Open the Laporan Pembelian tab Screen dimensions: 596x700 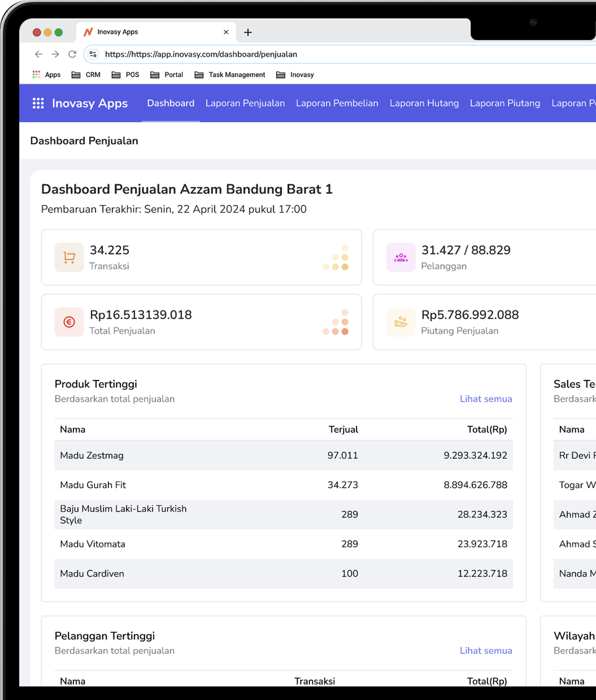coord(337,103)
